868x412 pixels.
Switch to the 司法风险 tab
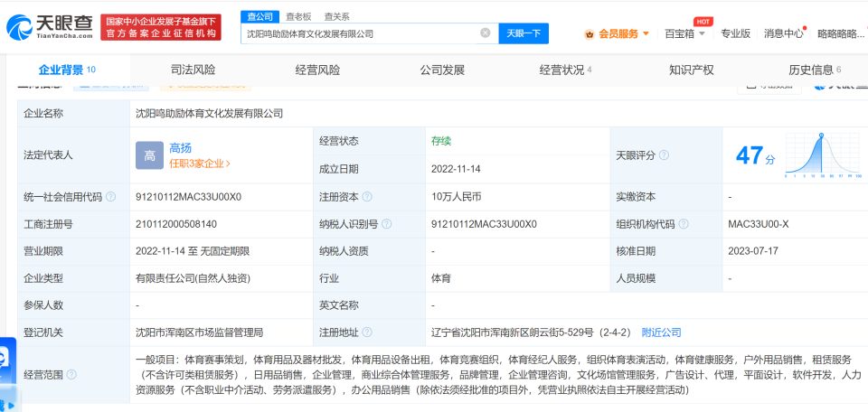(x=193, y=70)
